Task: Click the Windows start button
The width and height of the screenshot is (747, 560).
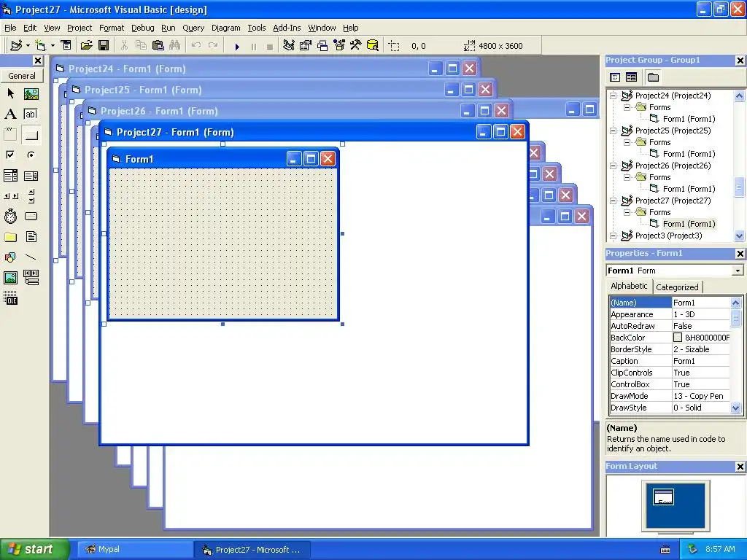Action: [x=34, y=549]
